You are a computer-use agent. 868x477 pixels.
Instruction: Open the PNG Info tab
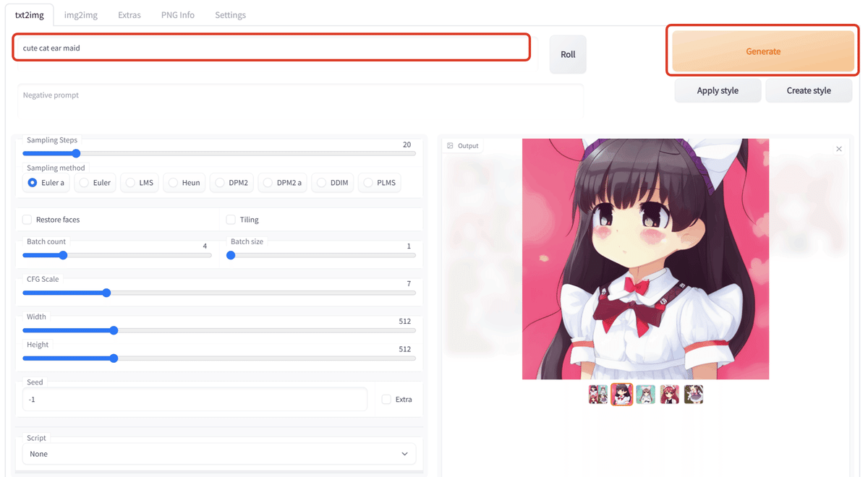coord(177,14)
